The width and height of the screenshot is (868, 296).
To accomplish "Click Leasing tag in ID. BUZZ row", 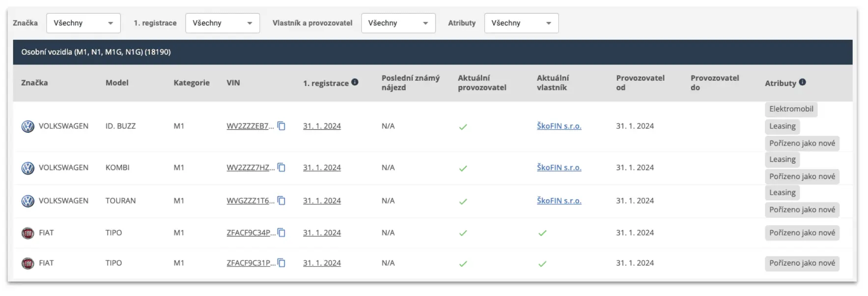I will [x=782, y=126].
